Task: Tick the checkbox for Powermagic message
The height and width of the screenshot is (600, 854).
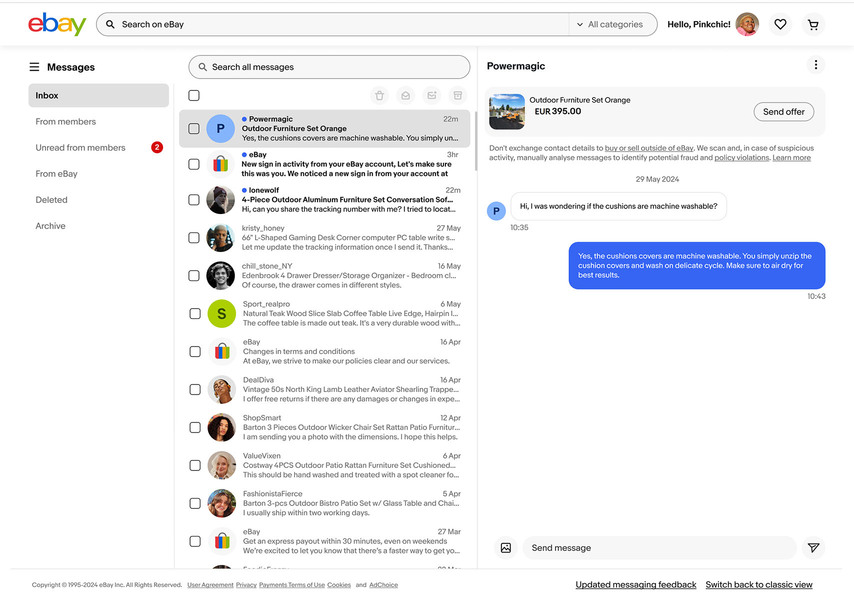Action: (x=194, y=128)
